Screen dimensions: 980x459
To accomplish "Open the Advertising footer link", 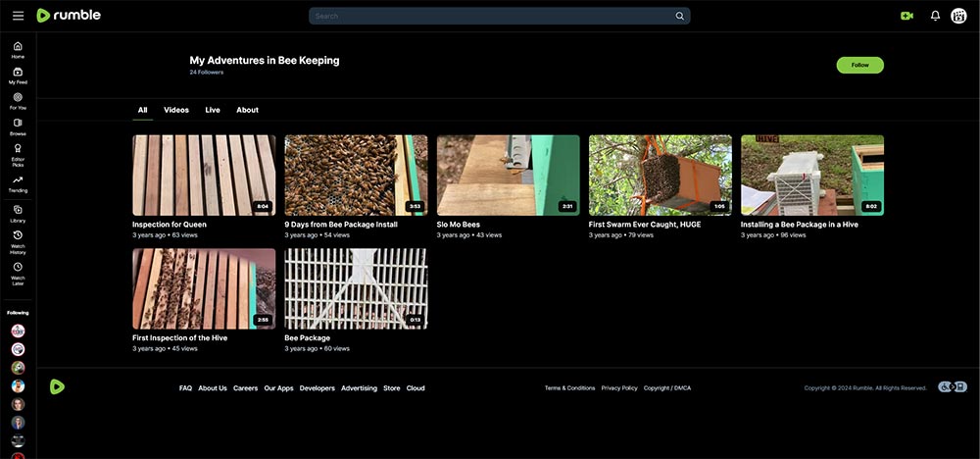I will point(359,388).
